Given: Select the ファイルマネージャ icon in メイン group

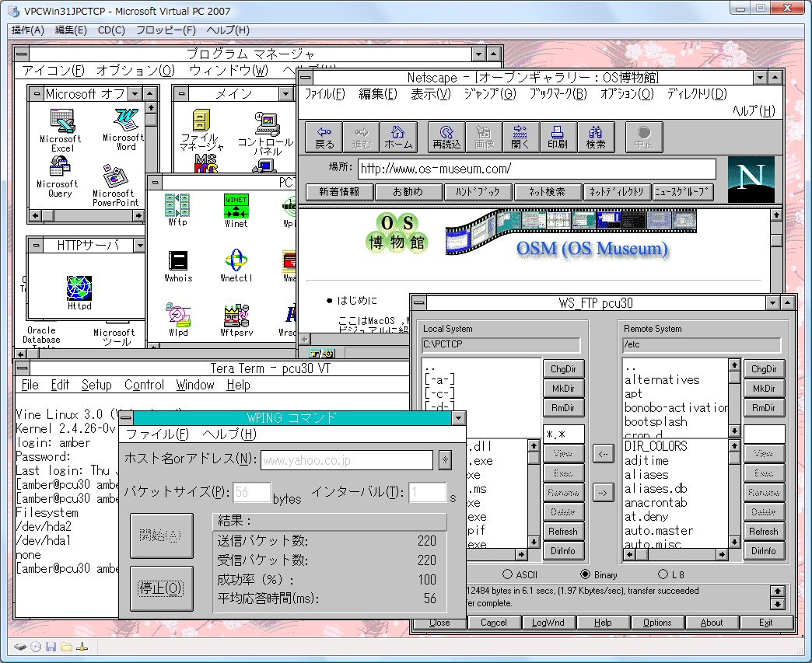Looking at the screenshot, I should tap(201, 129).
